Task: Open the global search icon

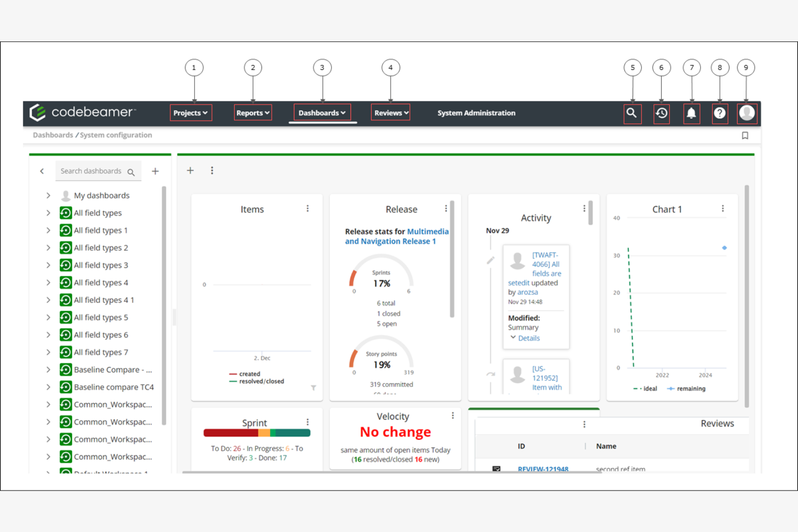Action: [x=632, y=113]
